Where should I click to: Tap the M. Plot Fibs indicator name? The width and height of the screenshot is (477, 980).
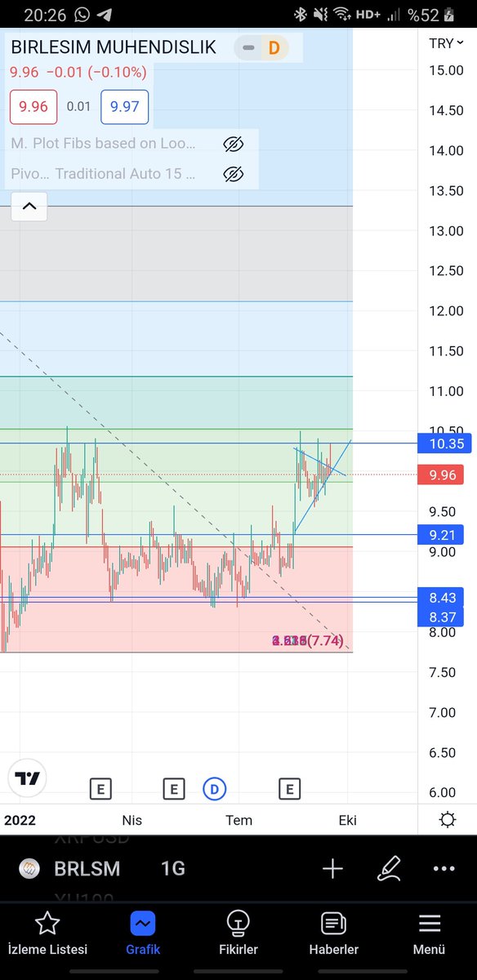tap(103, 144)
